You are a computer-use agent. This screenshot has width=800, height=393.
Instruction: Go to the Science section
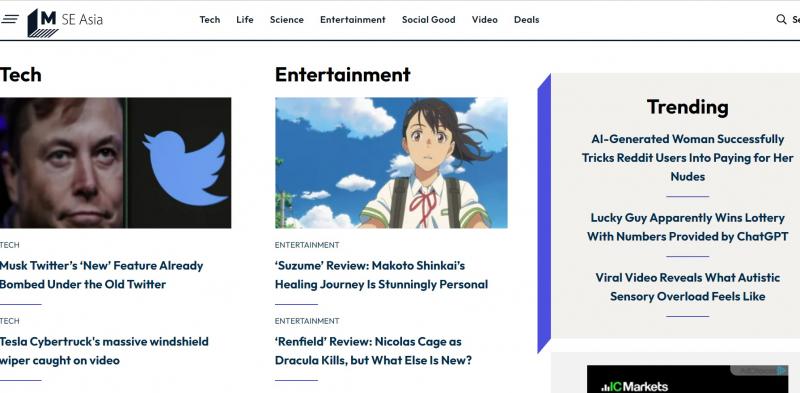click(287, 20)
